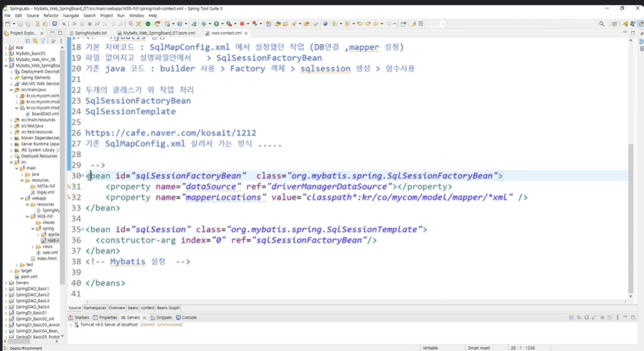Switch to the Namespaces editor tab

(x=95, y=307)
